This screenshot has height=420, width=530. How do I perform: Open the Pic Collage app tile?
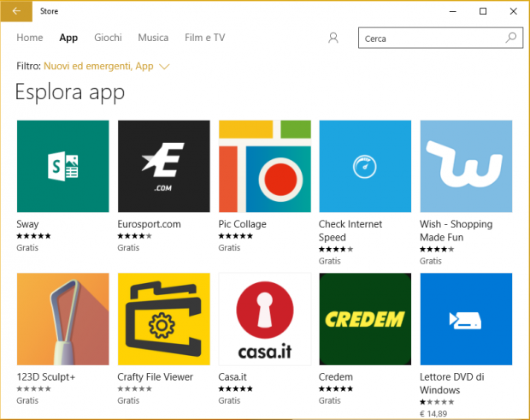click(265, 166)
